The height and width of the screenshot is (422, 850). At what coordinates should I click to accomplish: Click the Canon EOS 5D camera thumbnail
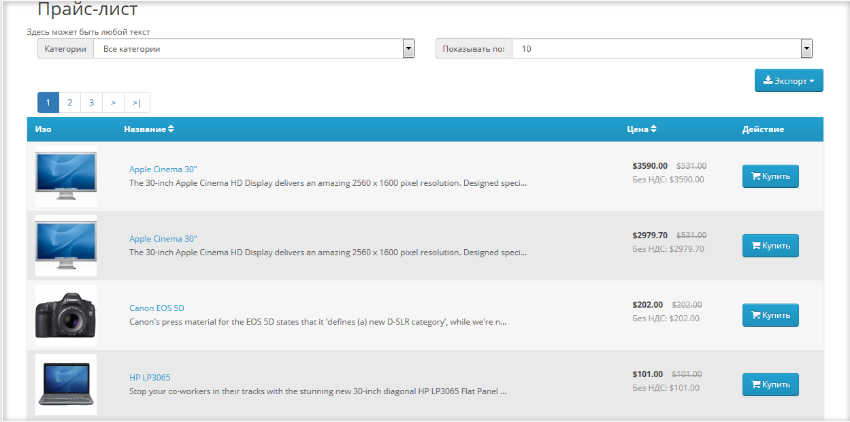(66, 315)
